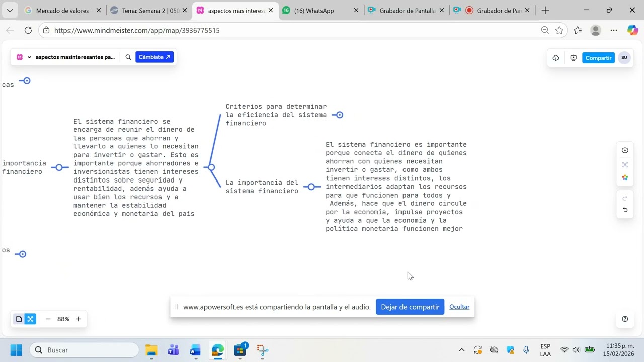Click the map title 'aspectos masinteresantes pa...'
This screenshot has width=644, height=362.
pyautogui.click(x=75, y=57)
